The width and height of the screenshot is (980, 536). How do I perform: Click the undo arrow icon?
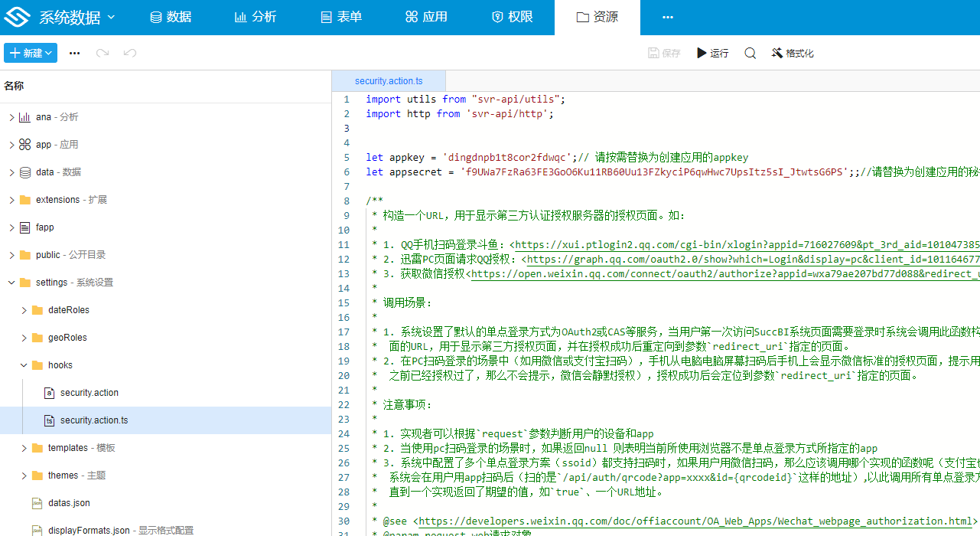coord(130,53)
